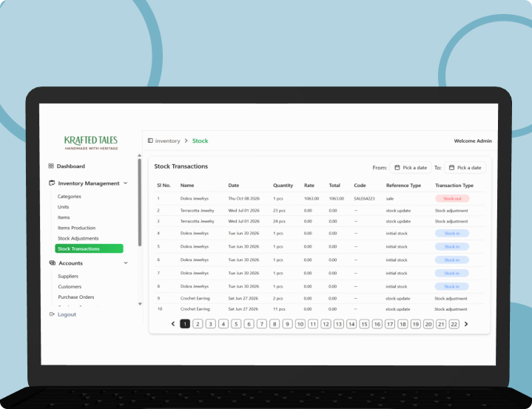Go to page 10
Screen dimensions: 532x409
pyautogui.click(x=300, y=324)
